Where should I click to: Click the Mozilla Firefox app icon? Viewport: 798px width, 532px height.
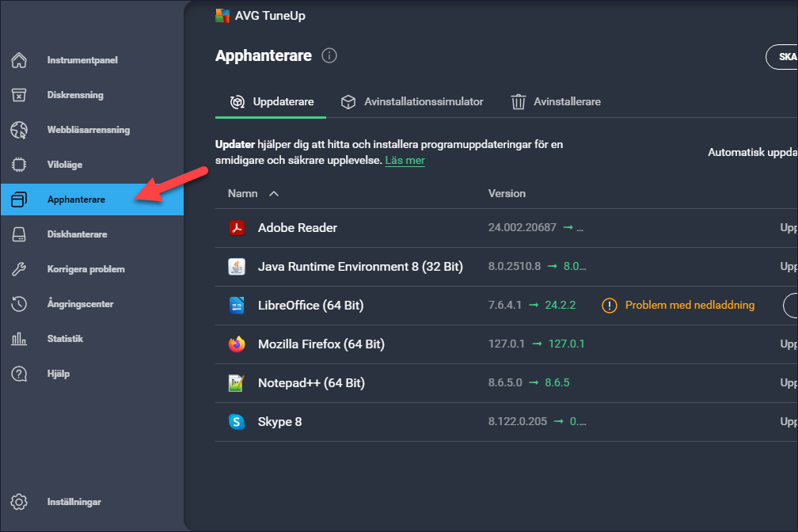[x=237, y=344]
